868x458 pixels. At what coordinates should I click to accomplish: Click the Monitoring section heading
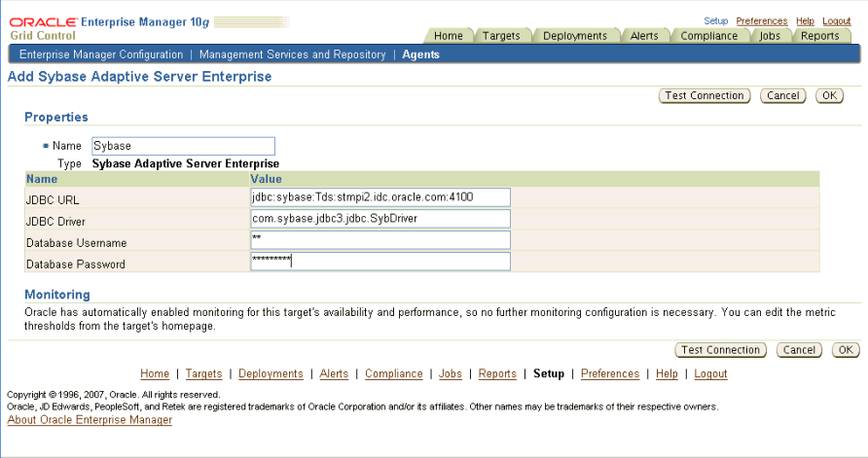(57, 295)
